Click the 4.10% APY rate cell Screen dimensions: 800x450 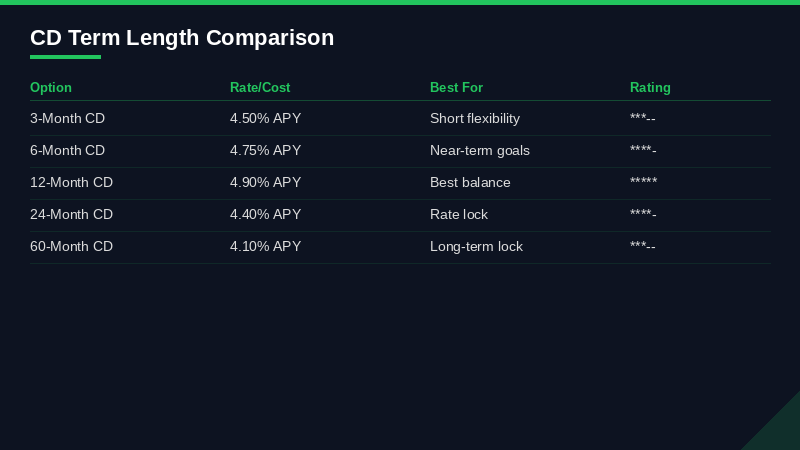click(x=265, y=247)
